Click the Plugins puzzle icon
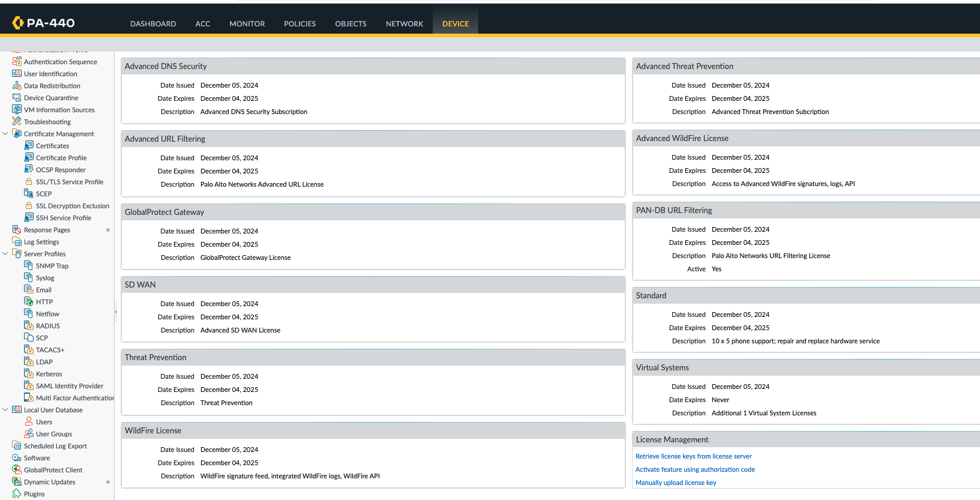 click(17, 494)
